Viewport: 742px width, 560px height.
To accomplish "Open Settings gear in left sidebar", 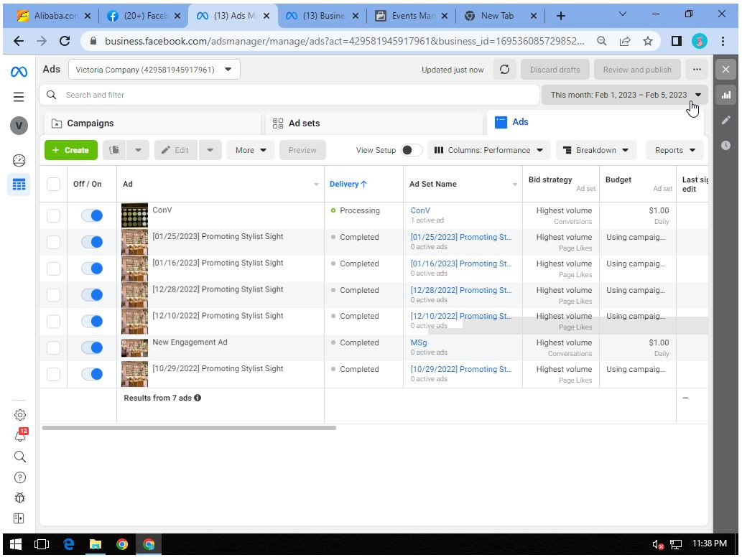I will [20, 415].
